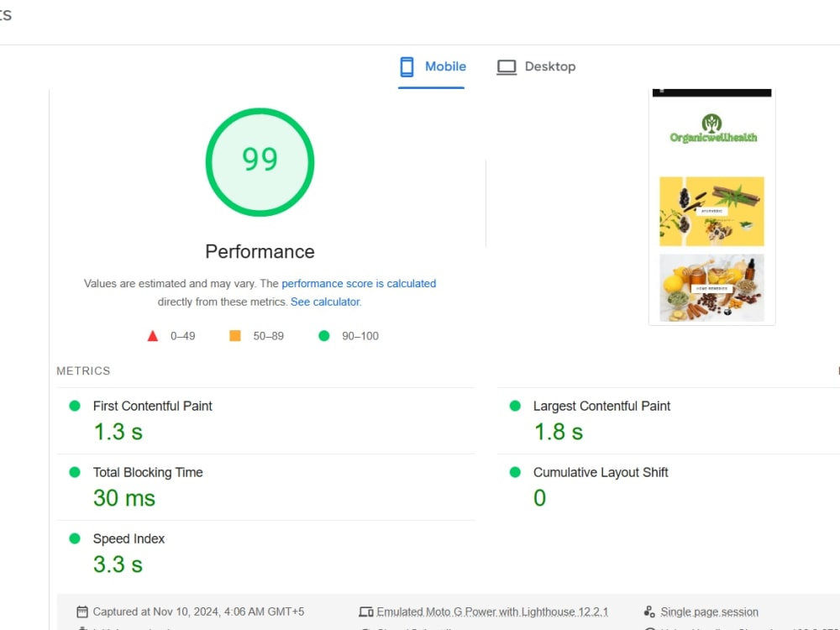
Task: Click the orange square 50–89 legend icon
Action: point(234,336)
